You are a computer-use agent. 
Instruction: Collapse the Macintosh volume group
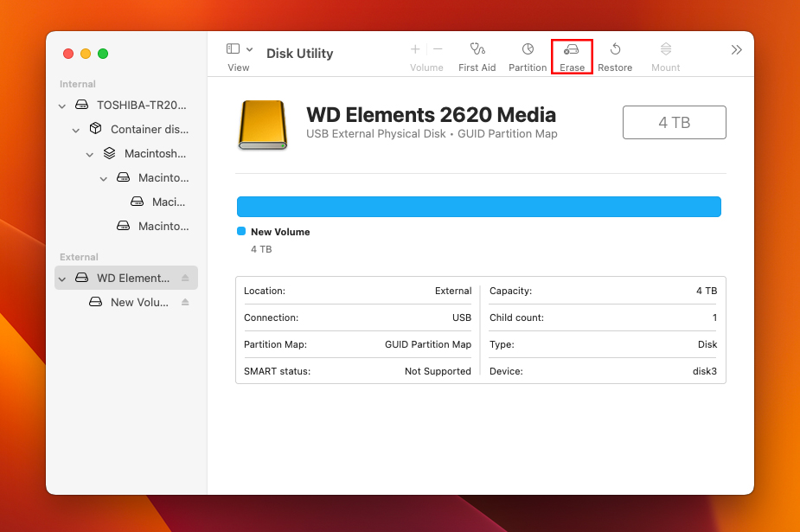click(x=90, y=155)
